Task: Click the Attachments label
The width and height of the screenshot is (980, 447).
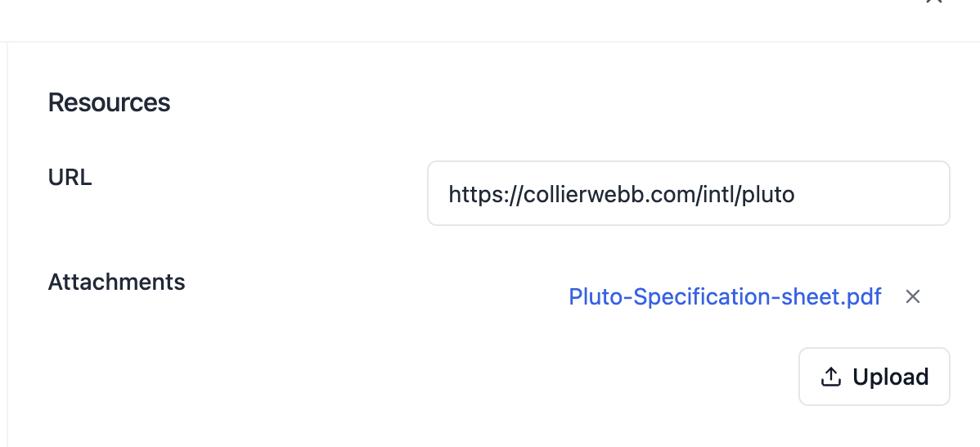Action: (116, 282)
